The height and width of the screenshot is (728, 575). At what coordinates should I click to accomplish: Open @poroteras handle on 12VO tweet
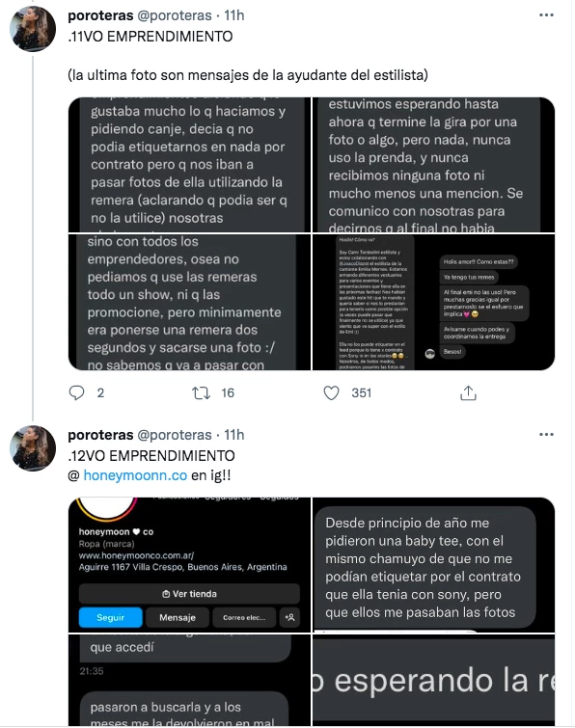pyautogui.click(x=175, y=435)
